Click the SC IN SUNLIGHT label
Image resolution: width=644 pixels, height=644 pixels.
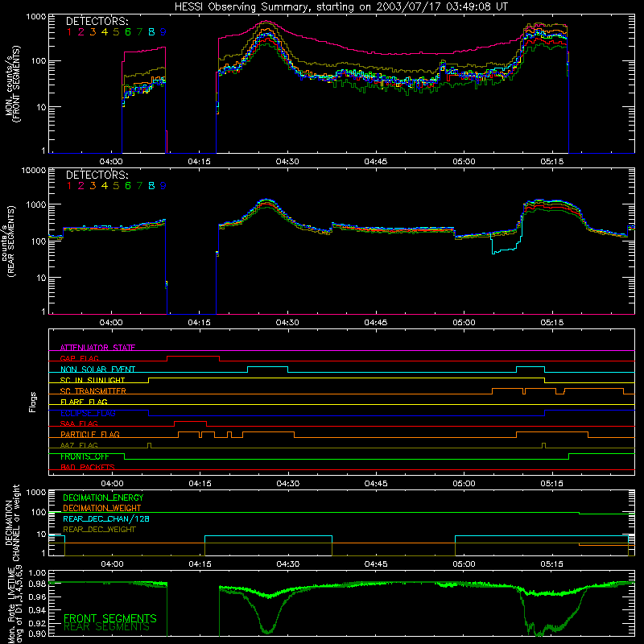tap(93, 380)
